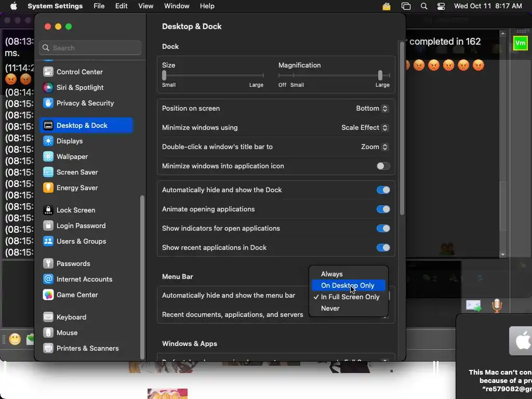Open Privacy & Security hand icon

[48, 103]
